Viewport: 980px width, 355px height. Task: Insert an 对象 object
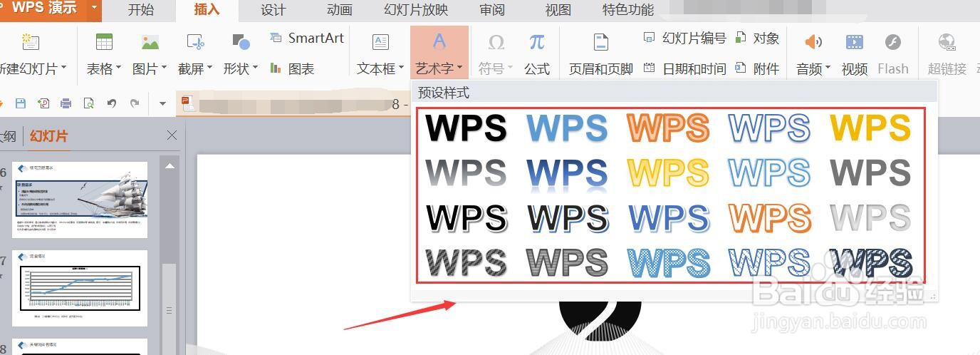pos(758,38)
